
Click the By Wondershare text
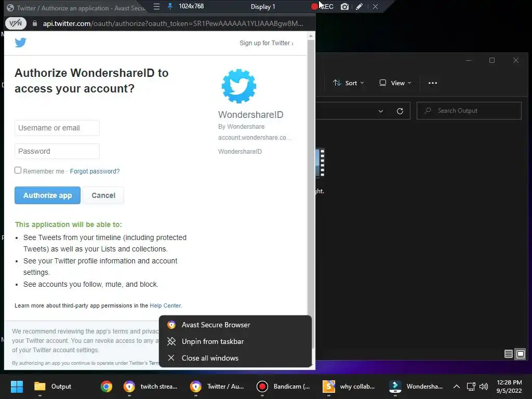point(241,127)
